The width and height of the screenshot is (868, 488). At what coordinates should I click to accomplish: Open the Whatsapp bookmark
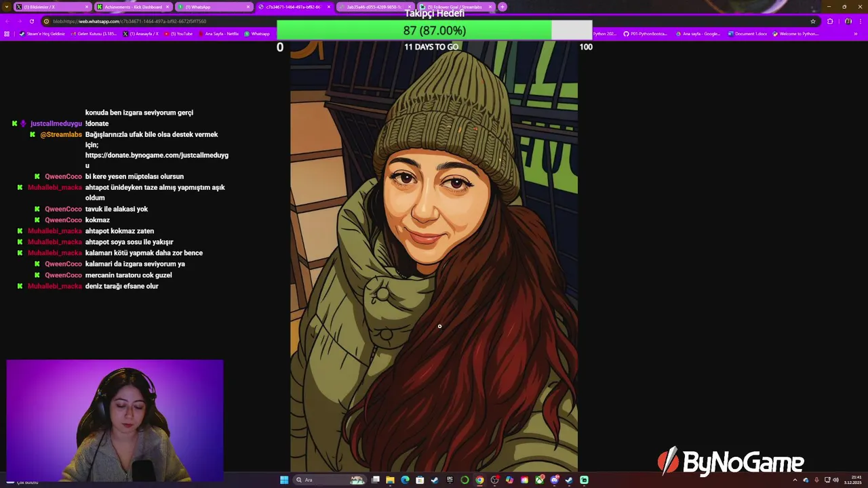(257, 34)
